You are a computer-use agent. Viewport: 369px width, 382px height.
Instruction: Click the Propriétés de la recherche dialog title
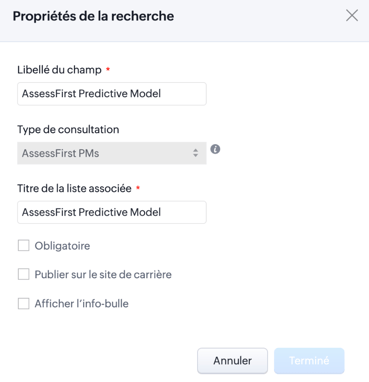(x=93, y=16)
